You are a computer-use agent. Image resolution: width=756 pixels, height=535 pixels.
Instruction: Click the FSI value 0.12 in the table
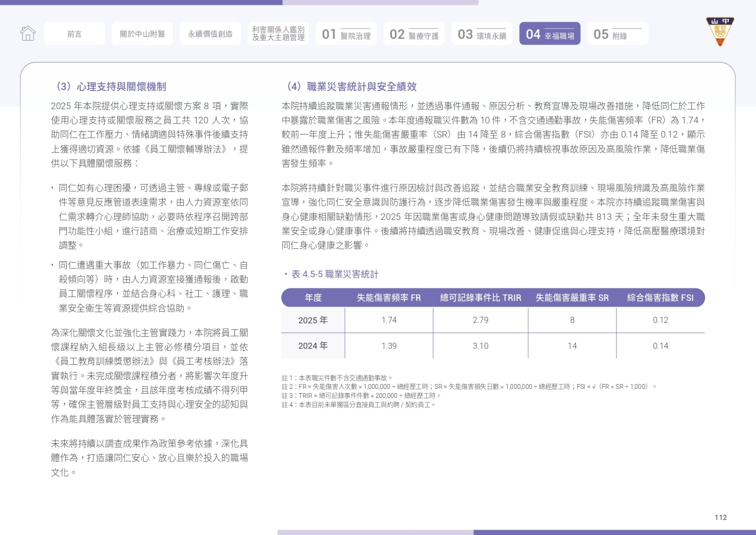[660, 320]
